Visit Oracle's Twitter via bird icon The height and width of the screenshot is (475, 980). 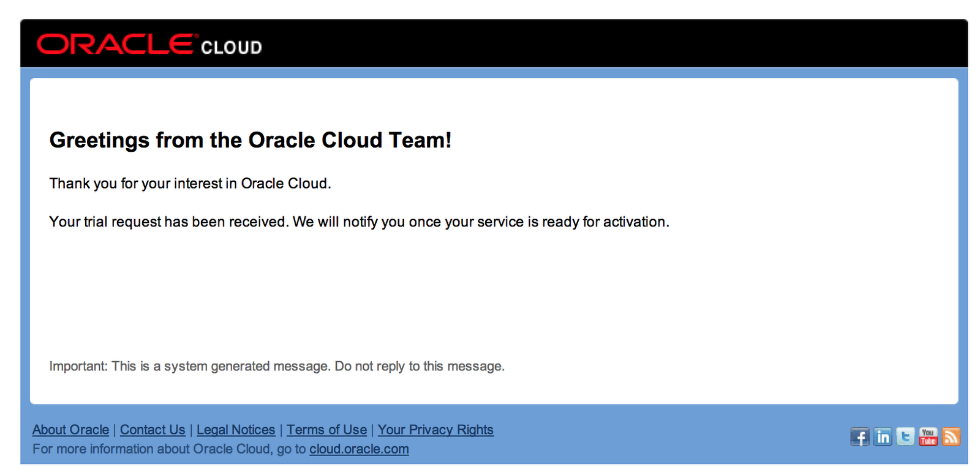[905, 437]
